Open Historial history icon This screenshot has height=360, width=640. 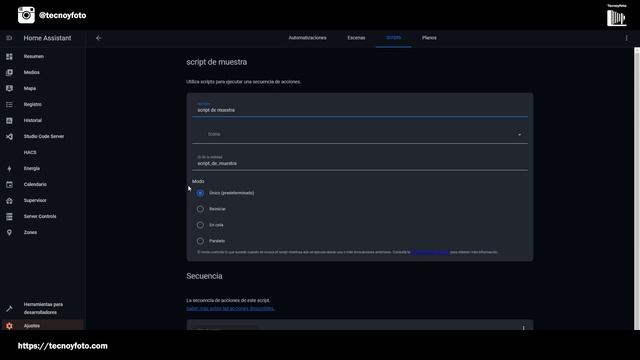coord(9,120)
